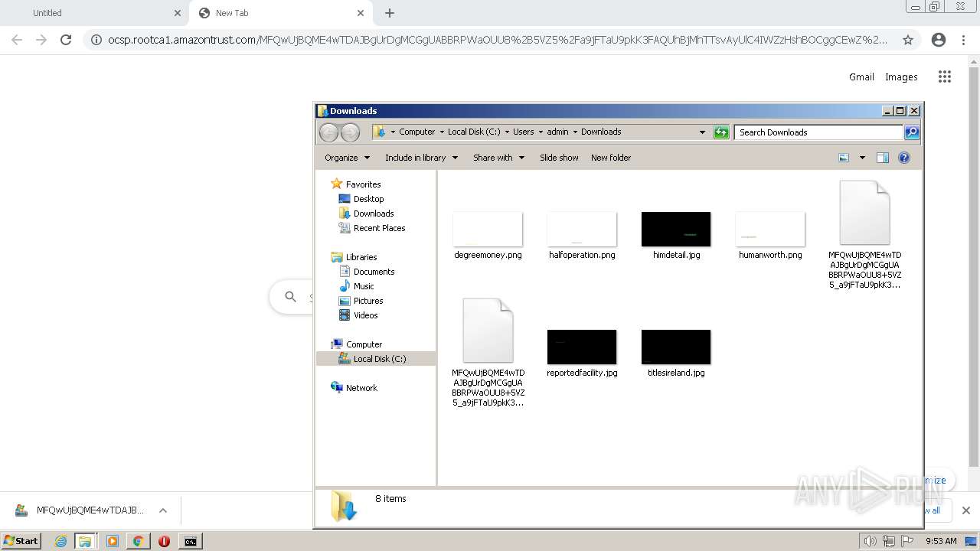Click the red Opera taskbar icon
Viewport: 980px width, 551px height.
[164, 541]
